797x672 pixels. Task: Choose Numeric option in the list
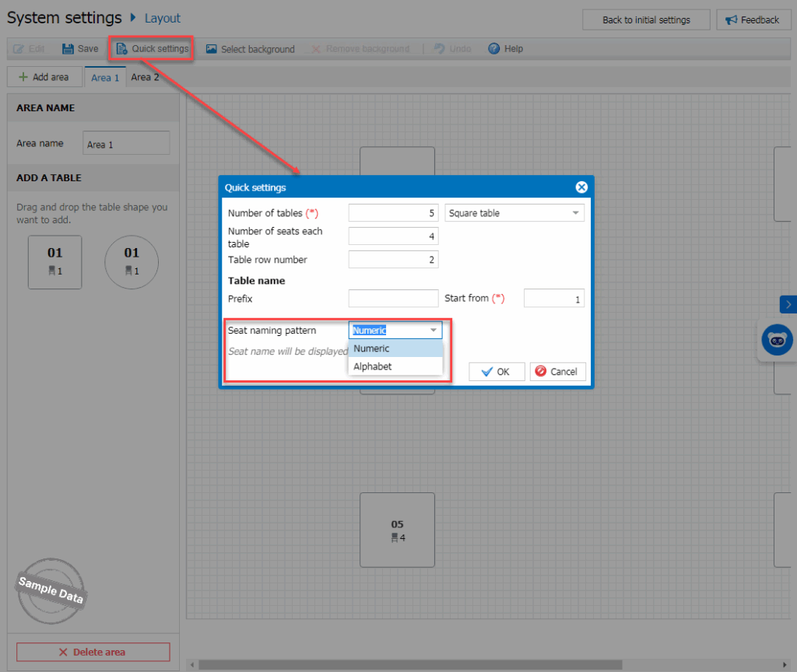(371, 348)
